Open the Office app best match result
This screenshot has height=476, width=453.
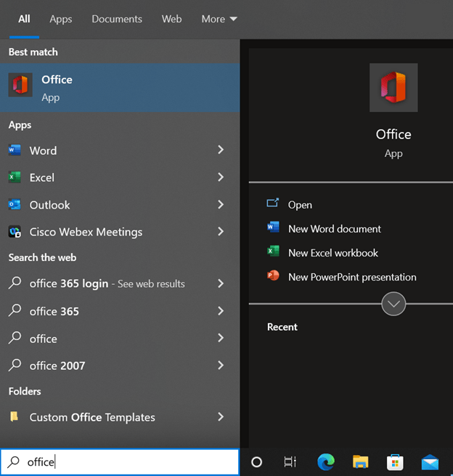tap(120, 88)
